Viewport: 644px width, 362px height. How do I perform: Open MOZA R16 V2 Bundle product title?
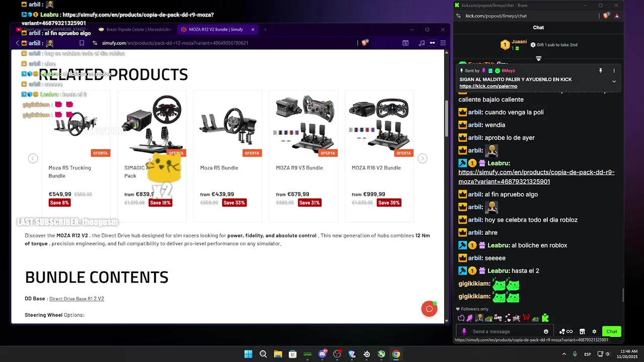[376, 168]
